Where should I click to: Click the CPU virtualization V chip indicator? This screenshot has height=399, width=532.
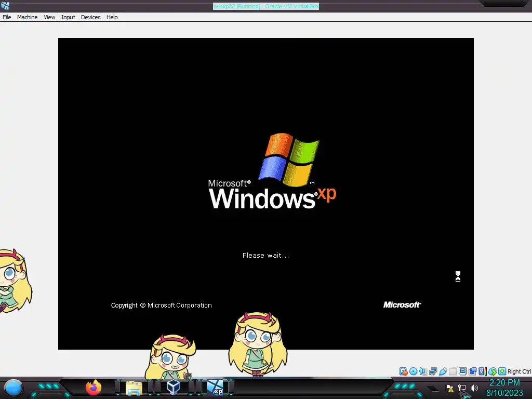tap(482, 371)
